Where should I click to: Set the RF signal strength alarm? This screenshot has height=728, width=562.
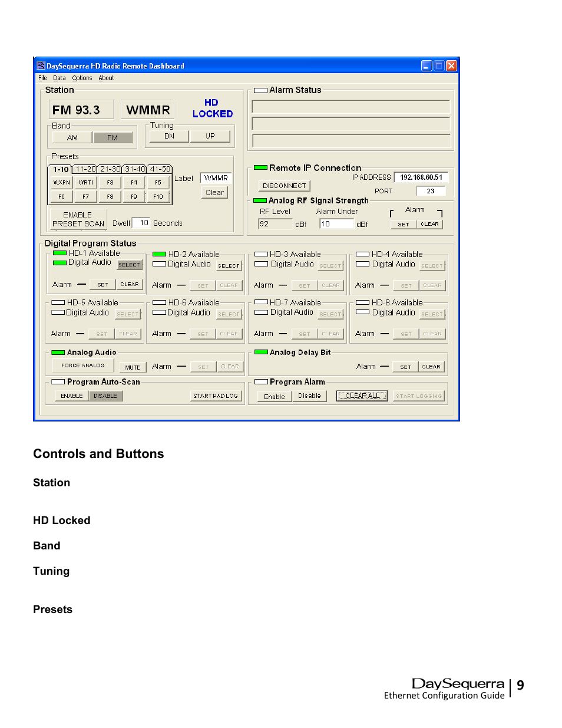pos(404,225)
